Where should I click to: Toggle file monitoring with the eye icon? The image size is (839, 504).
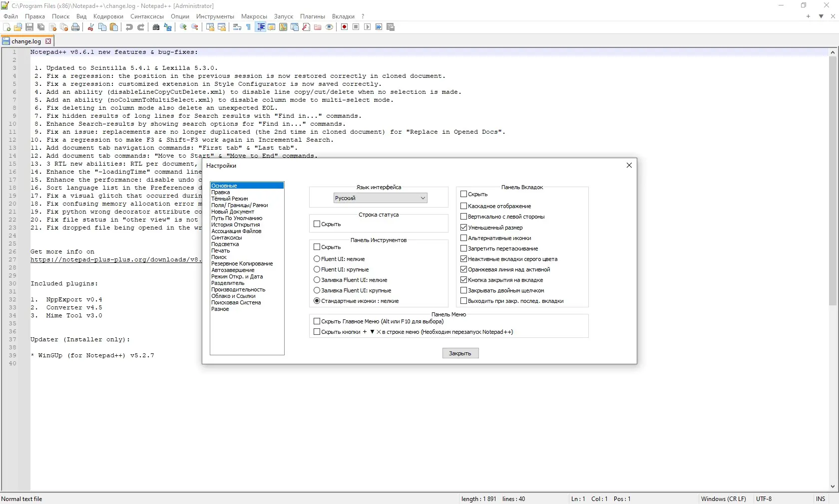pyautogui.click(x=329, y=27)
